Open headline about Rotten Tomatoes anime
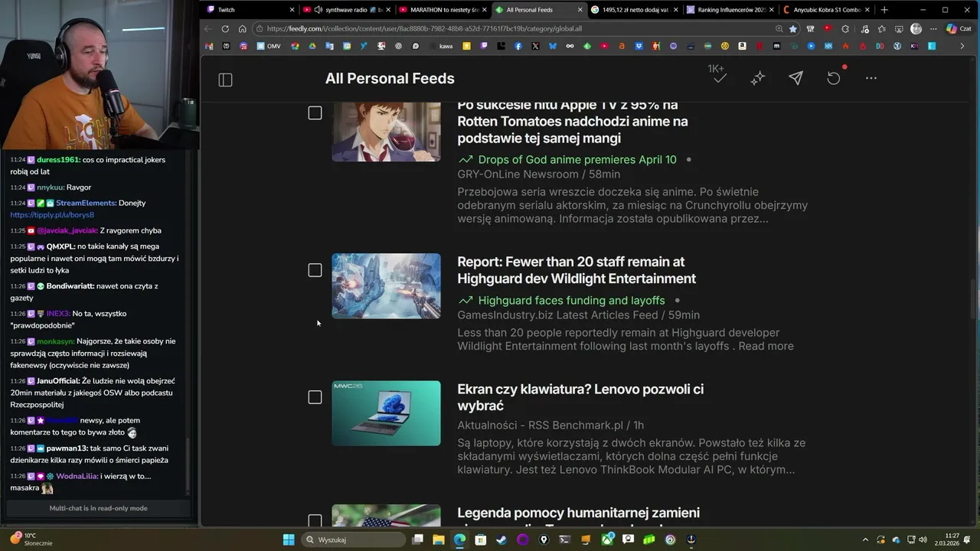 573,122
